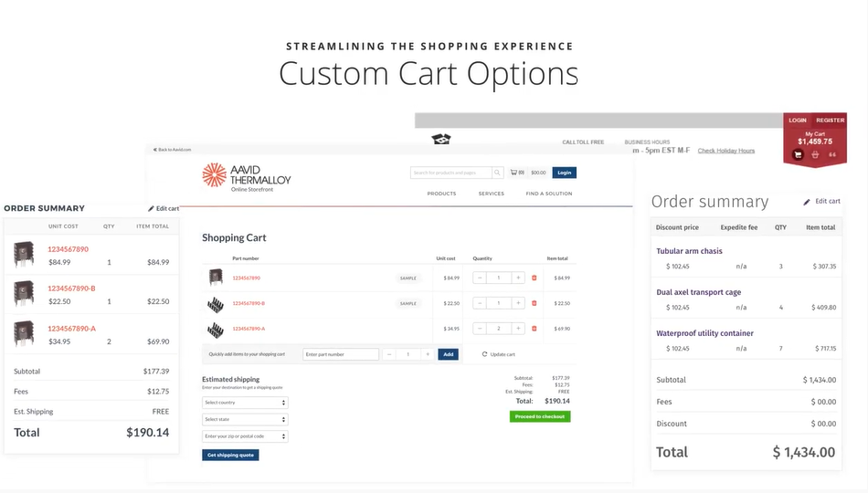Open the header shopping cart icon

(x=513, y=173)
